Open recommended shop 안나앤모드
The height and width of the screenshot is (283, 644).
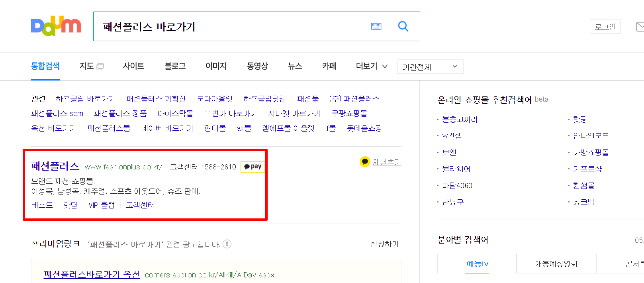coord(591,136)
